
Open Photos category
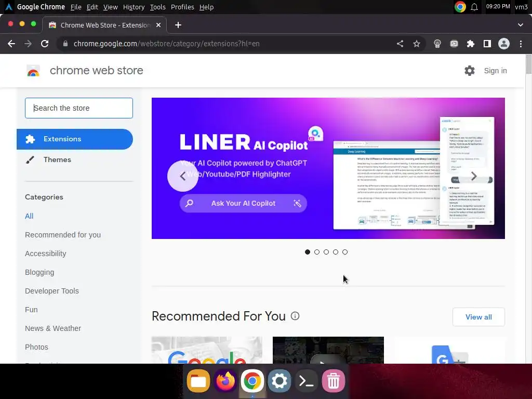tap(37, 347)
